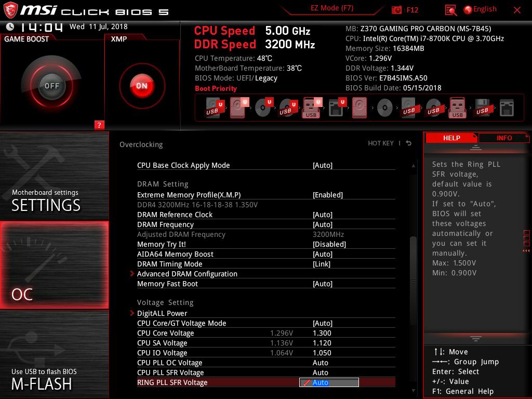Select the UEFI USB CD/DVD boot device
Image resolution: width=532 pixels, height=399 pixels.
288,108
